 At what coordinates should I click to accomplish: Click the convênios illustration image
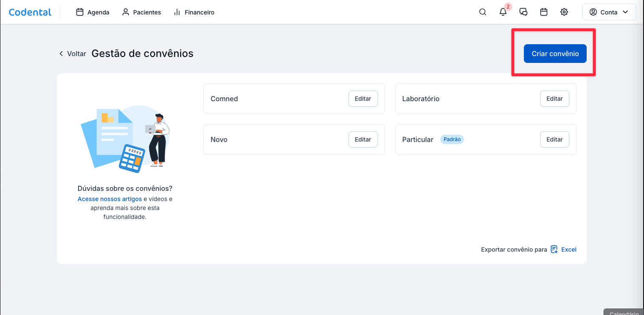click(x=125, y=139)
